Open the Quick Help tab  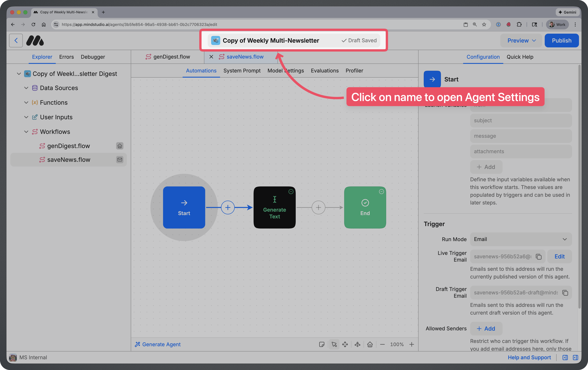point(520,57)
